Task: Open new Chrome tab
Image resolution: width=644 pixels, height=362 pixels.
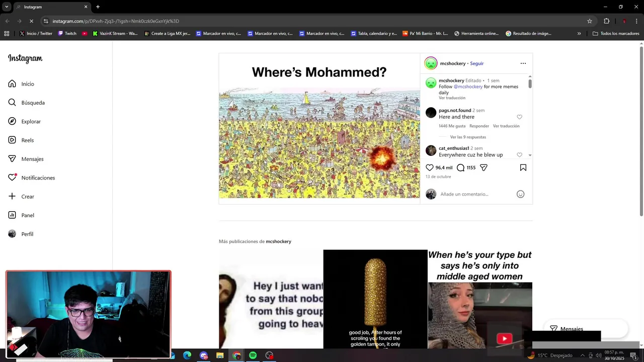Action: (x=98, y=7)
